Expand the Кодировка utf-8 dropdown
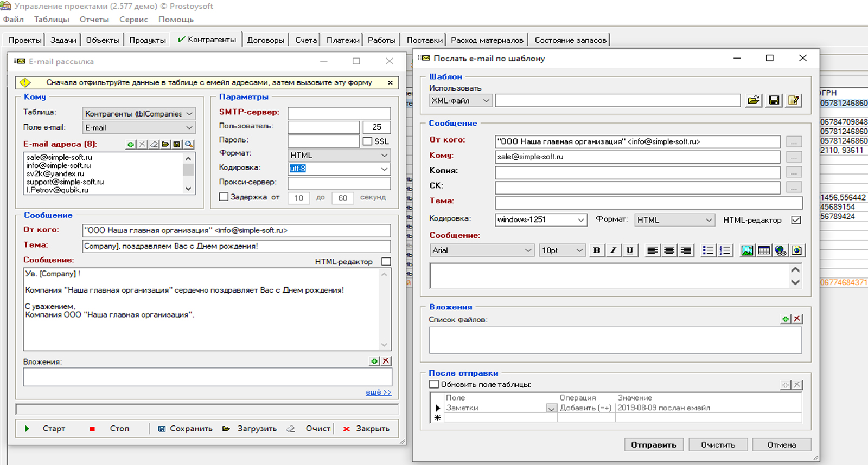This screenshot has width=868, height=465. coord(385,169)
